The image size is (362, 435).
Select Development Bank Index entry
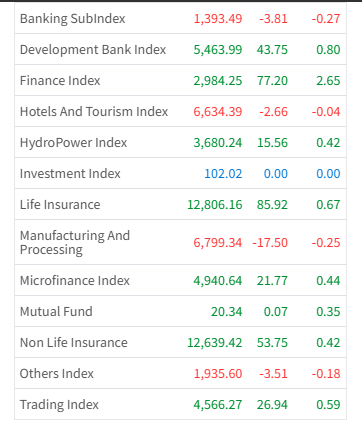coord(180,49)
